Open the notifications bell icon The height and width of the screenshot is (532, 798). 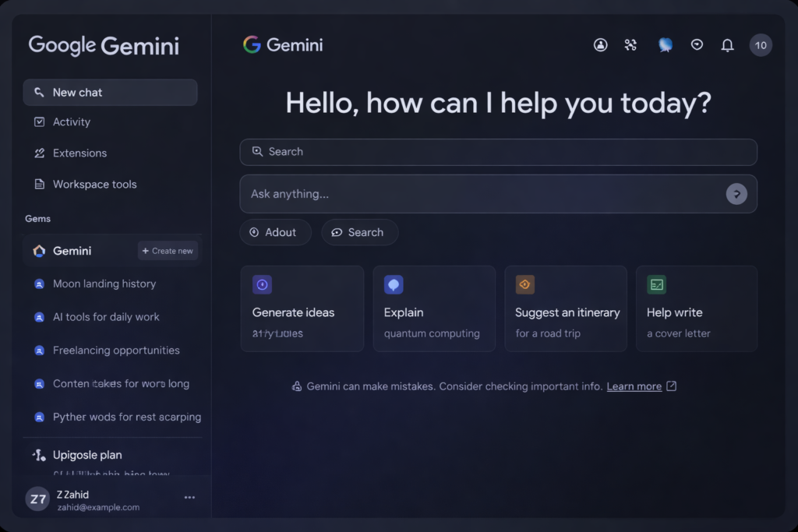click(727, 45)
